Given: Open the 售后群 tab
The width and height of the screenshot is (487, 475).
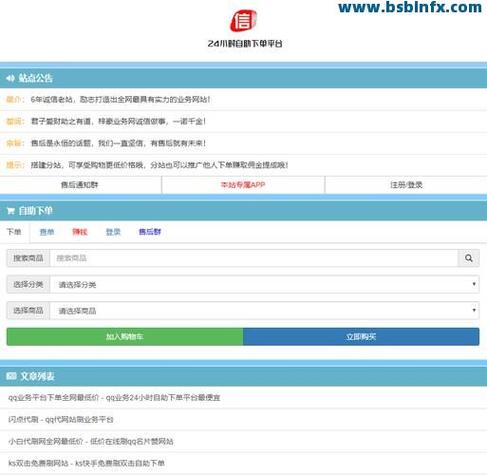Looking at the screenshot, I should (x=150, y=232).
